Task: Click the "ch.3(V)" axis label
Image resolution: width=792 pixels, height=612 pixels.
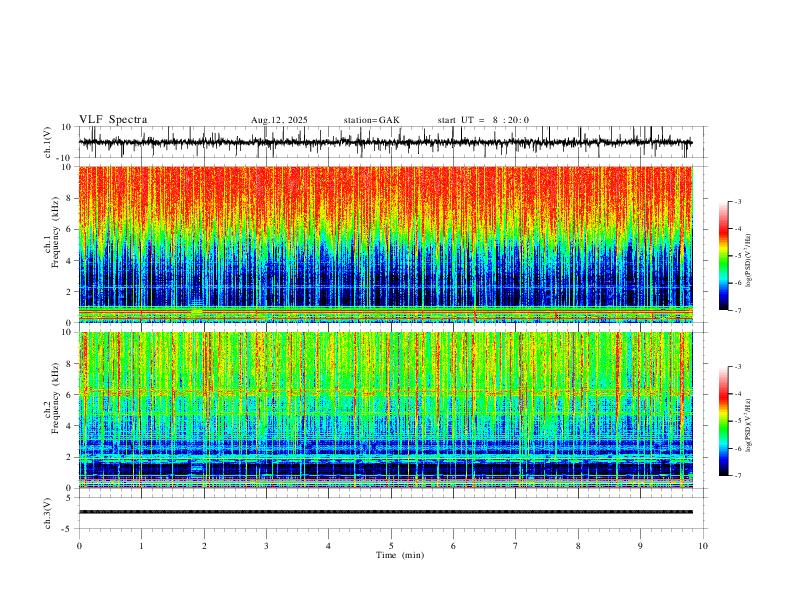Action: (49, 514)
